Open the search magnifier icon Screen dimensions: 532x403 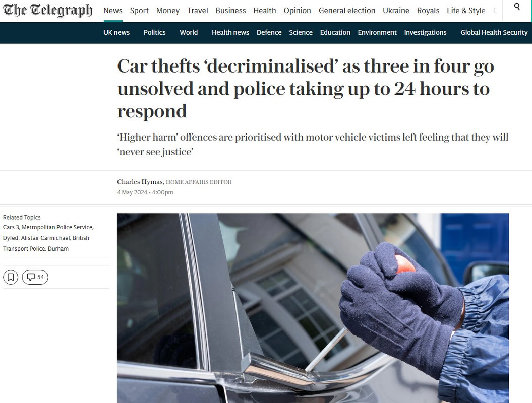(517, 7)
